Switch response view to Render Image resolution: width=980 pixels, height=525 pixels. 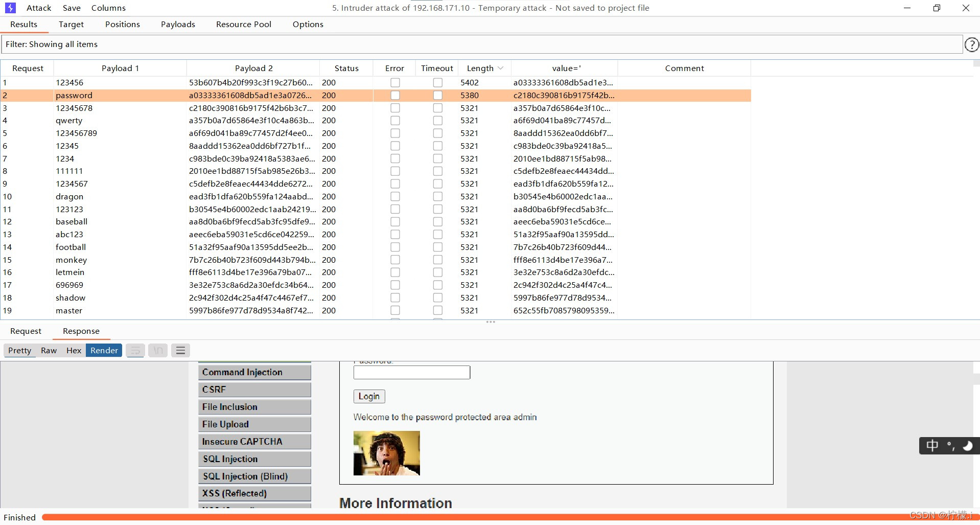[x=104, y=350]
